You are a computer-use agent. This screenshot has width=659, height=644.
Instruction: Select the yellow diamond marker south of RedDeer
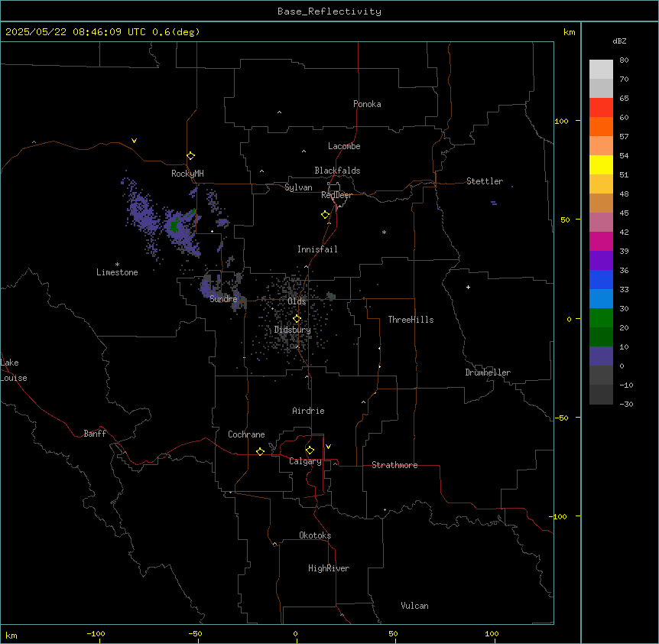tap(326, 215)
